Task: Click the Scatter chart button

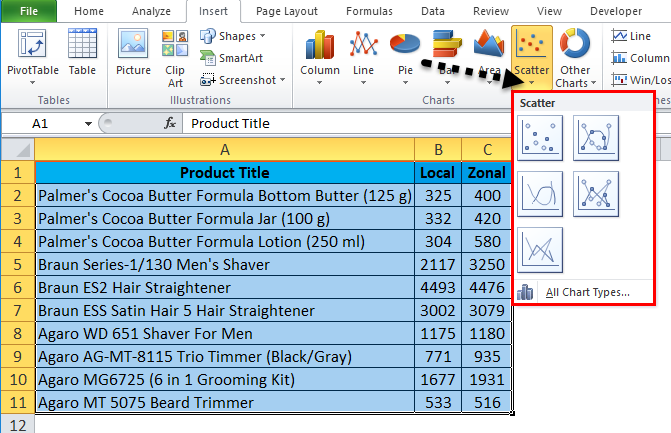Action: click(531, 56)
